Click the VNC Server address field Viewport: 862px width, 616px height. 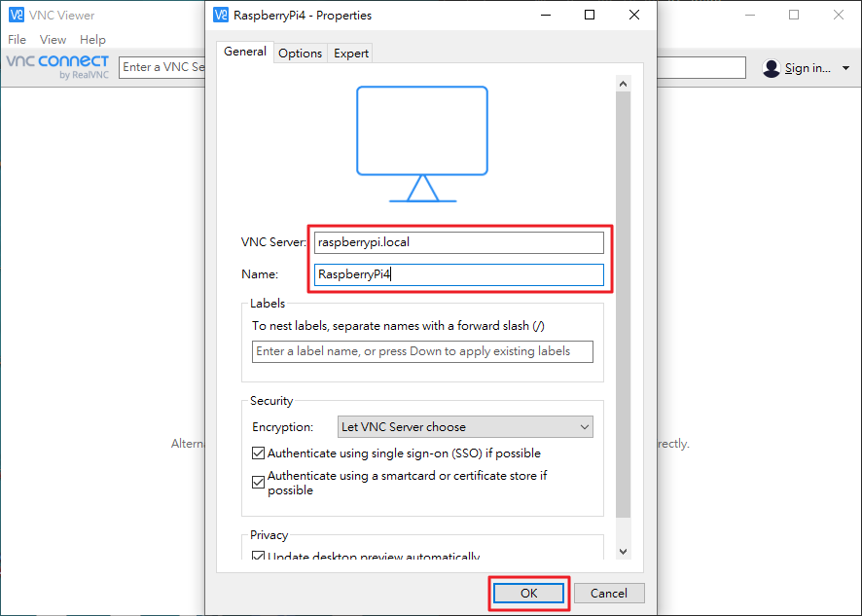459,242
